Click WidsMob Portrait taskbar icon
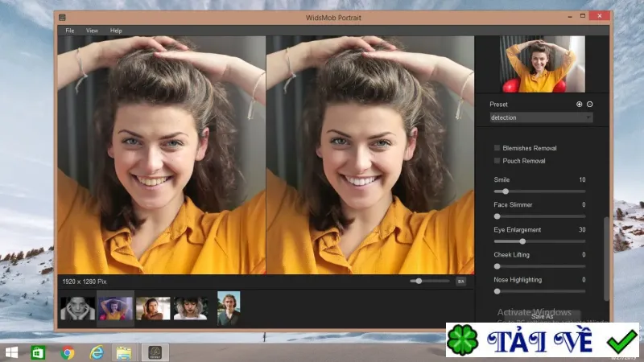Viewport: 644px width, 362px height. click(x=155, y=352)
